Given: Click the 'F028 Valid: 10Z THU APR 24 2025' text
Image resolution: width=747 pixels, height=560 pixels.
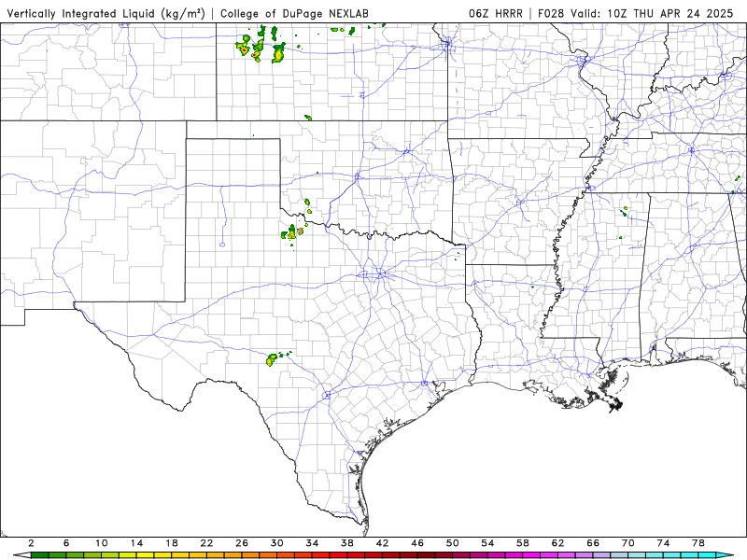Looking at the screenshot, I should pos(636,13).
